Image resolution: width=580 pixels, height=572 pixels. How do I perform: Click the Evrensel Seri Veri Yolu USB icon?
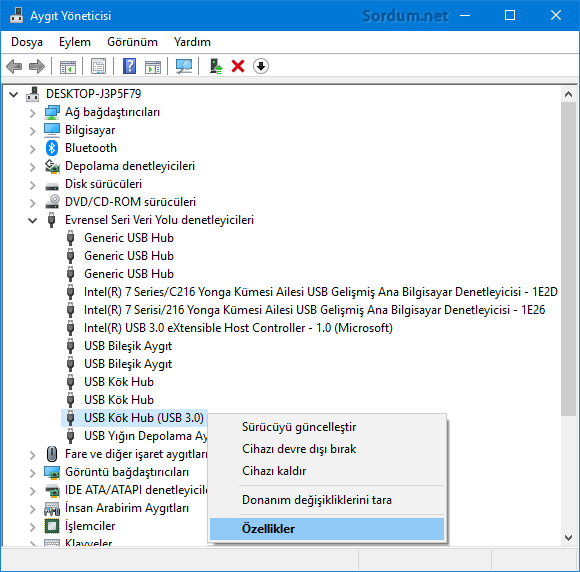(52, 220)
